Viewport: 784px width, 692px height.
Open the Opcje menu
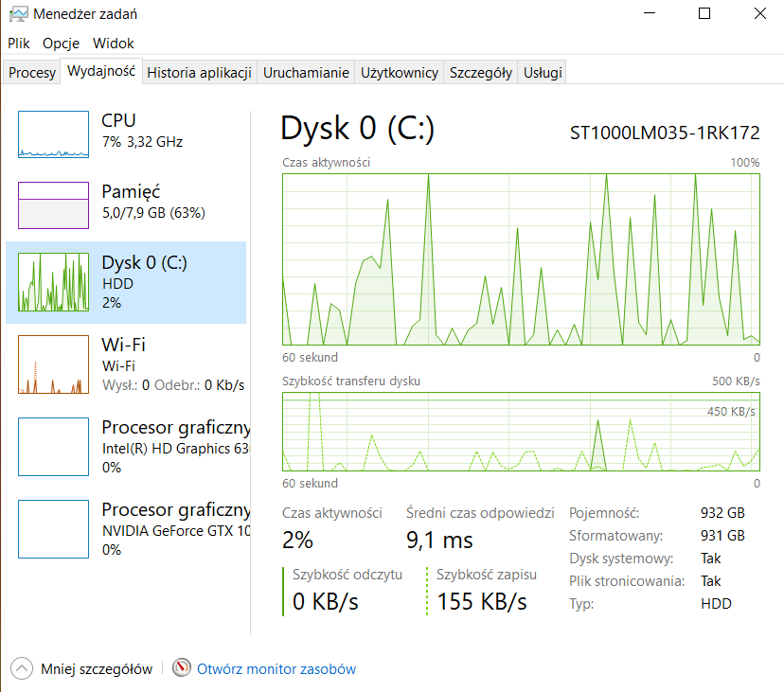click(61, 44)
